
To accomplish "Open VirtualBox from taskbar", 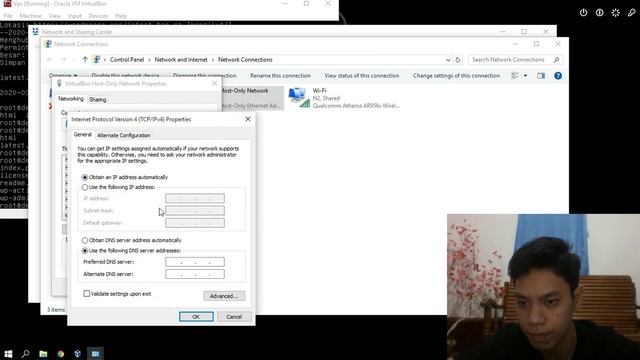I will tap(78, 353).
